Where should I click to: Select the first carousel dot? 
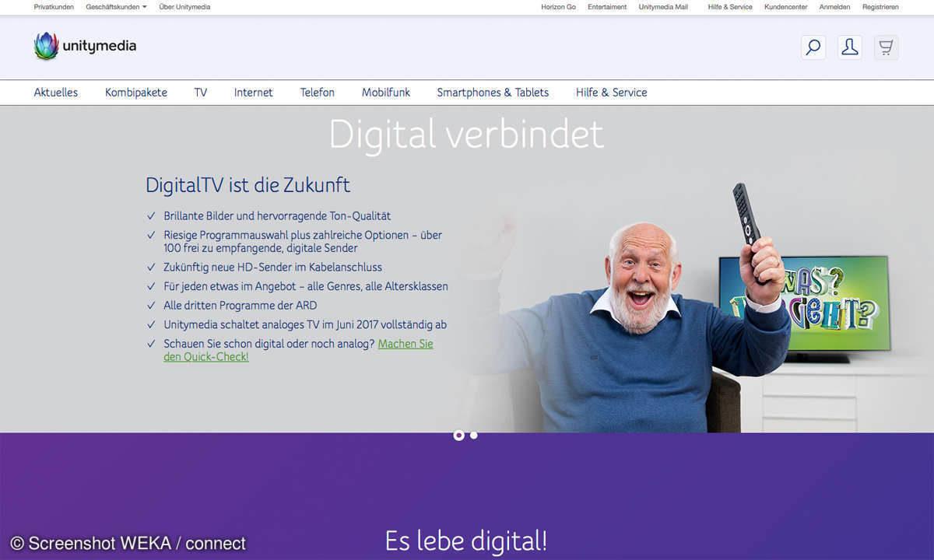pyautogui.click(x=458, y=436)
